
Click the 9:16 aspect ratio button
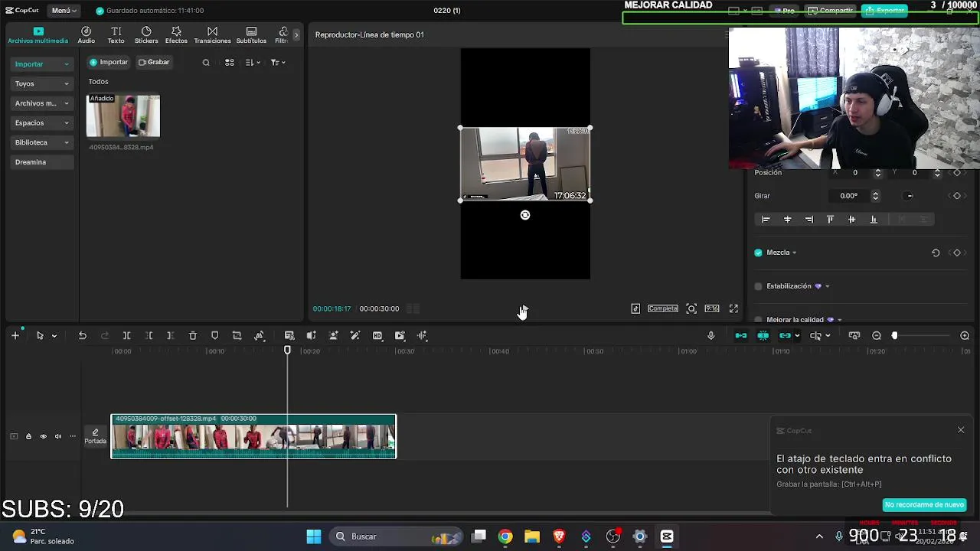(712, 308)
